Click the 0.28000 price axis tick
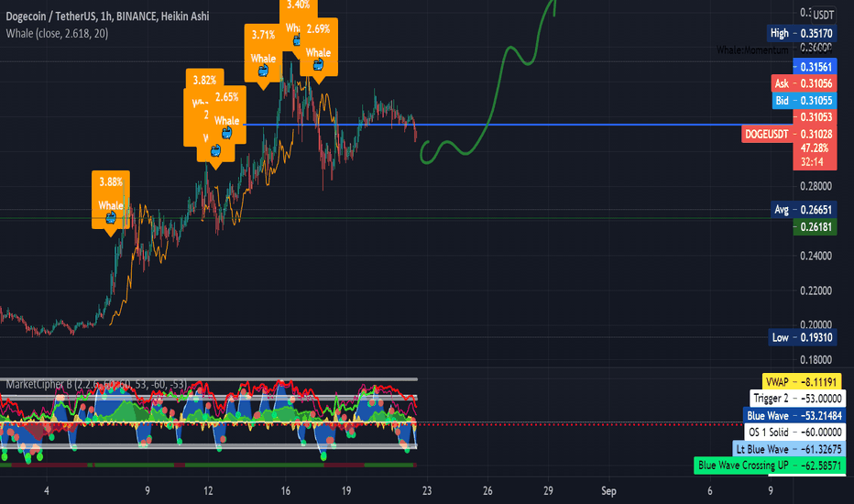Viewport: 854px width, 504px height. coord(816,186)
